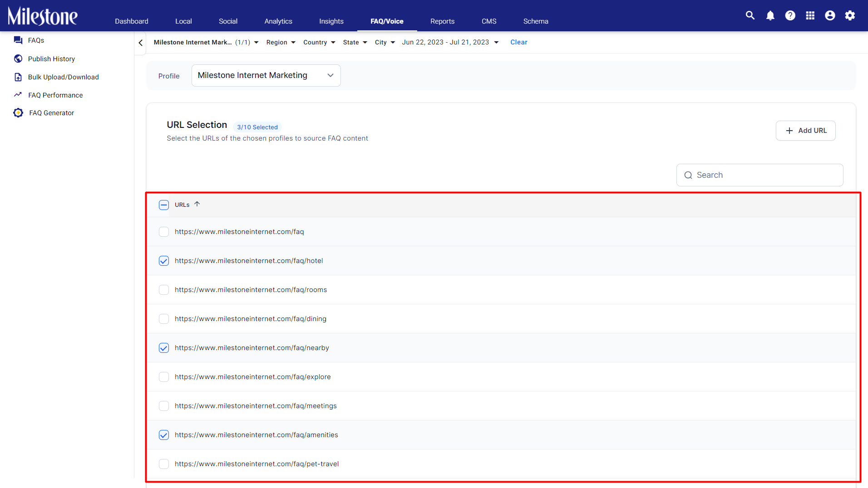Click the magnifier icon in Search box
Screen dimensions: 868x488
(x=688, y=175)
